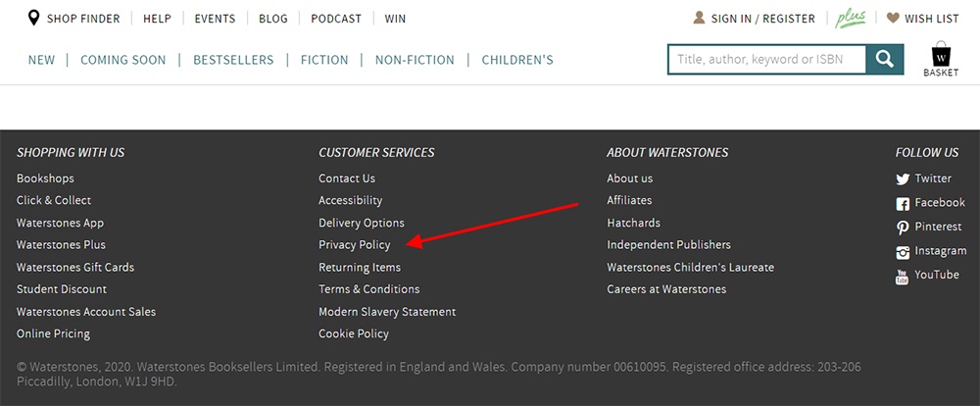Click the Facebook text link
Viewport: 980px width, 406px height.
pyautogui.click(x=940, y=202)
